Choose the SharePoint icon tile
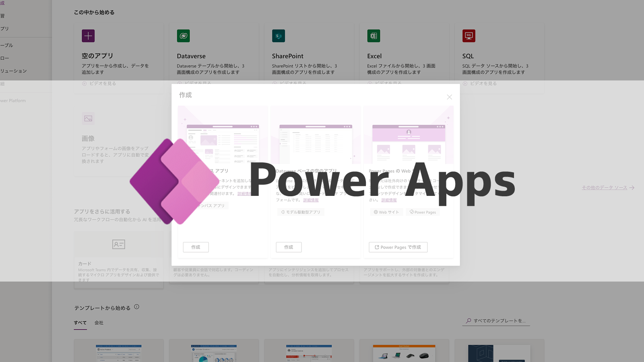Image resolution: width=644 pixels, height=362 pixels. coord(279,36)
